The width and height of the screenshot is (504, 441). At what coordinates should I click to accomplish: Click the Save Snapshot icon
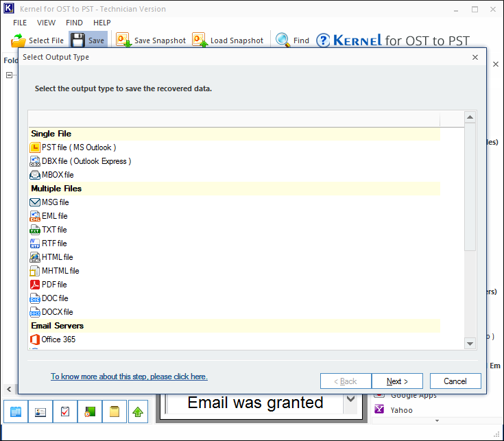(123, 40)
